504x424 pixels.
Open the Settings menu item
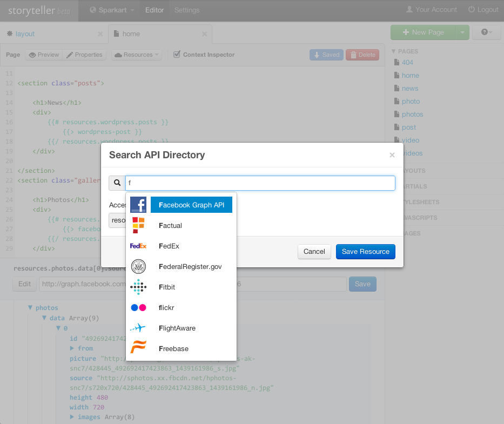pos(187,10)
